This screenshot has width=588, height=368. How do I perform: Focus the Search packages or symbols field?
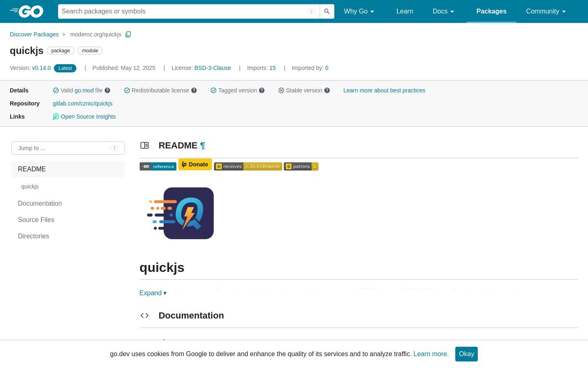tap(189, 11)
